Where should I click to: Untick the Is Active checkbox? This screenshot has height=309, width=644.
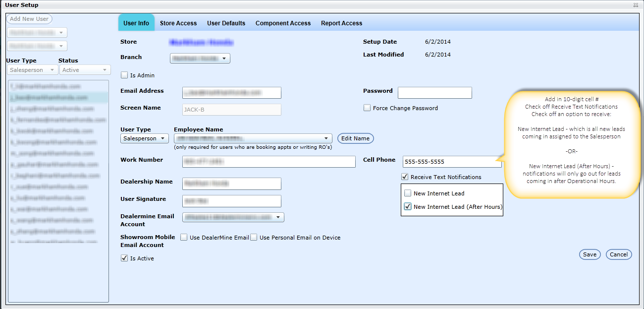coord(124,258)
